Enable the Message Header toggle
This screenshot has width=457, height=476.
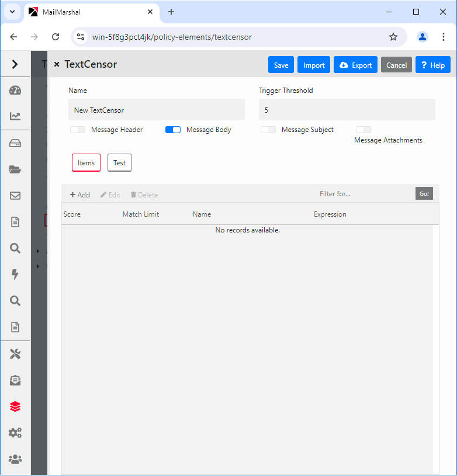coord(78,130)
